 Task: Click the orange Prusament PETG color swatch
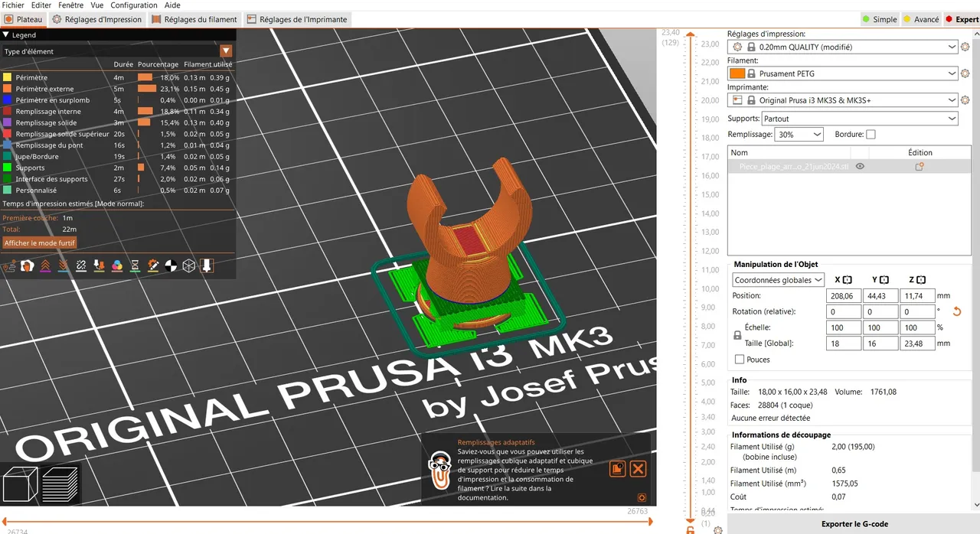737,73
